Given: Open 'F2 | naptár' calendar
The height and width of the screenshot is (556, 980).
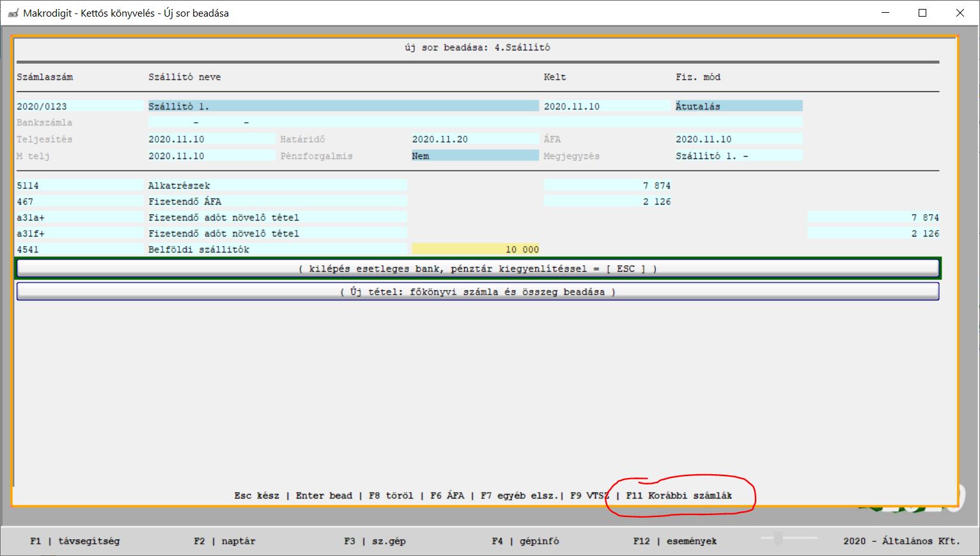Looking at the screenshot, I should click(x=224, y=541).
